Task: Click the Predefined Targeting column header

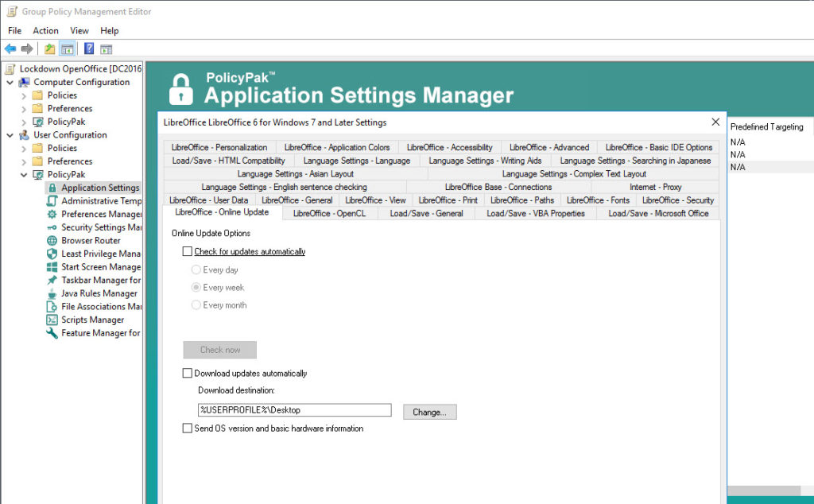Action: (770, 126)
